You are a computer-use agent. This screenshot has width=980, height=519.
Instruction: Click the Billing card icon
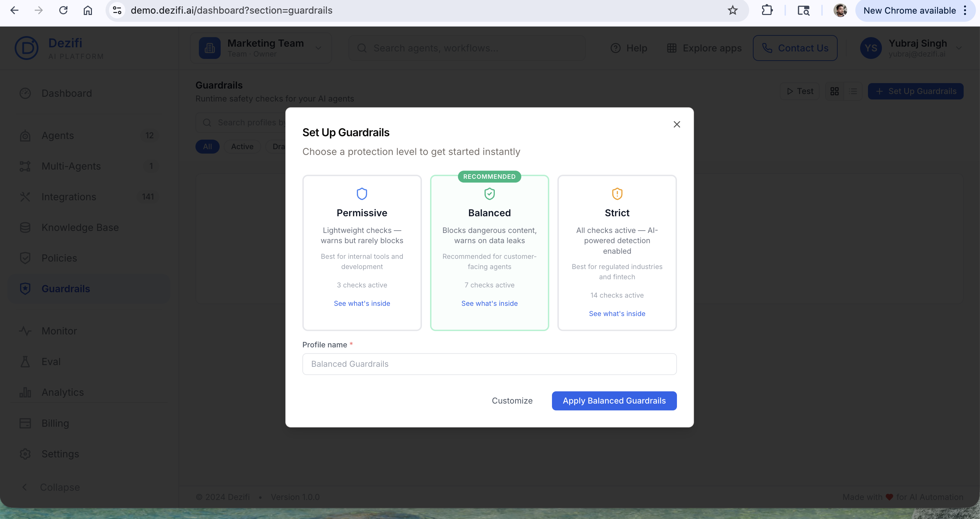coord(25,423)
